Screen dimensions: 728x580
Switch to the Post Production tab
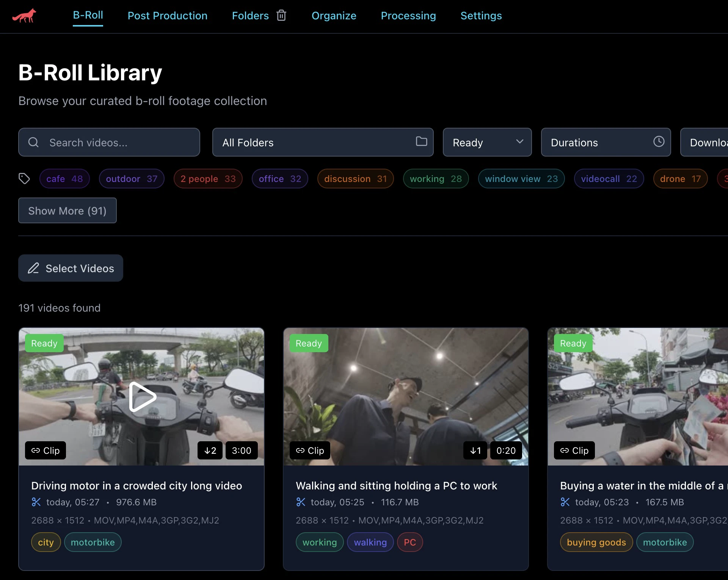[x=168, y=16]
